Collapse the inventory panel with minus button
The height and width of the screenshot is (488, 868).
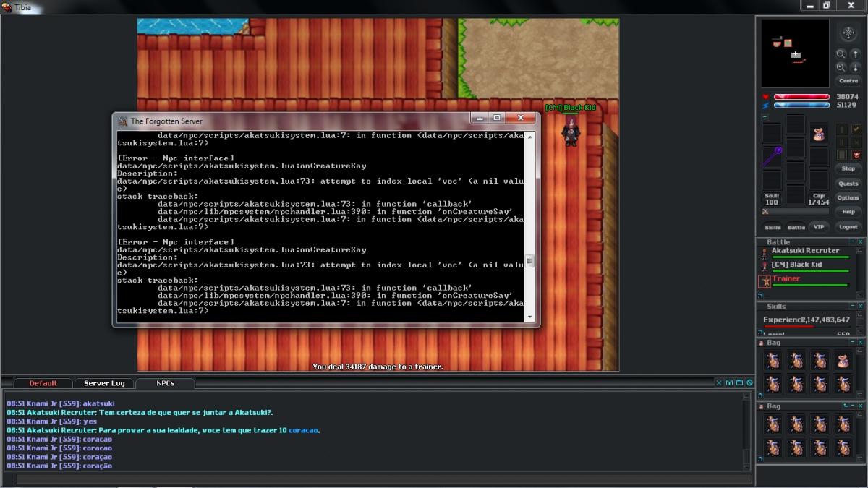pos(765,116)
